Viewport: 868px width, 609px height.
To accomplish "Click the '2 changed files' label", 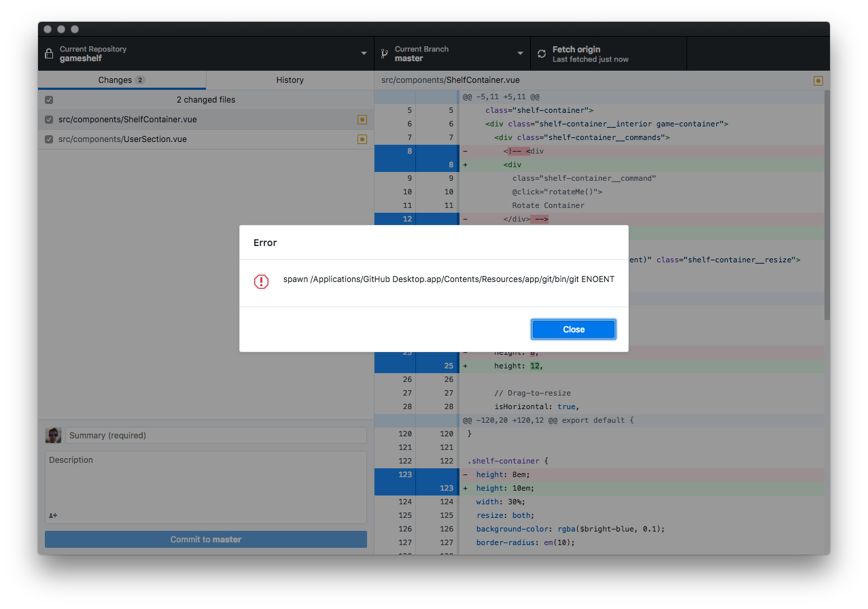I will tap(206, 100).
